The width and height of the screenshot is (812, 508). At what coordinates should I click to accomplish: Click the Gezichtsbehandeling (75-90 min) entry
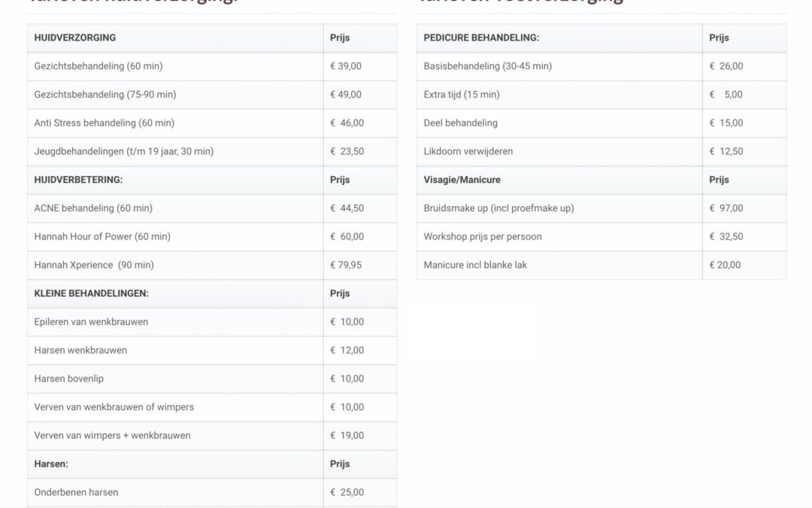tap(105, 95)
